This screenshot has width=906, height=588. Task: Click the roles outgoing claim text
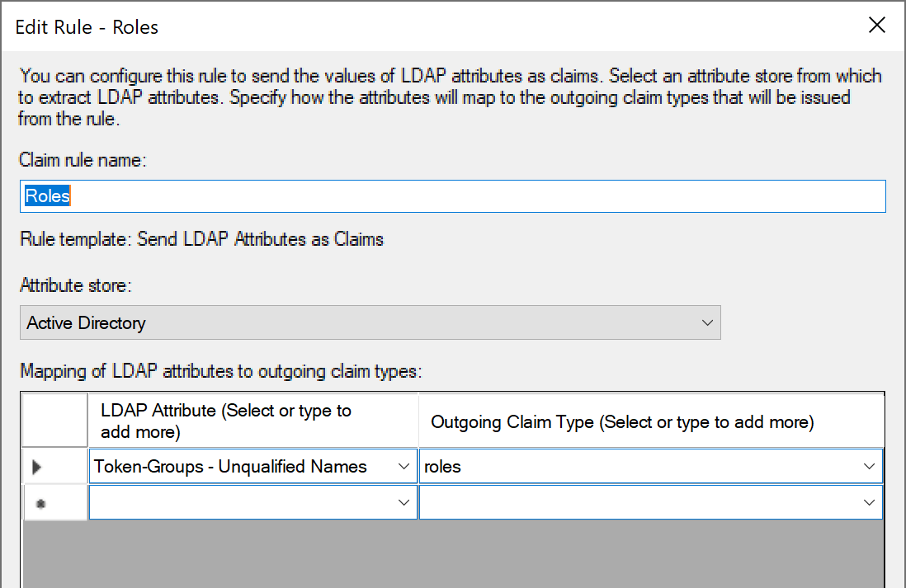[443, 467]
